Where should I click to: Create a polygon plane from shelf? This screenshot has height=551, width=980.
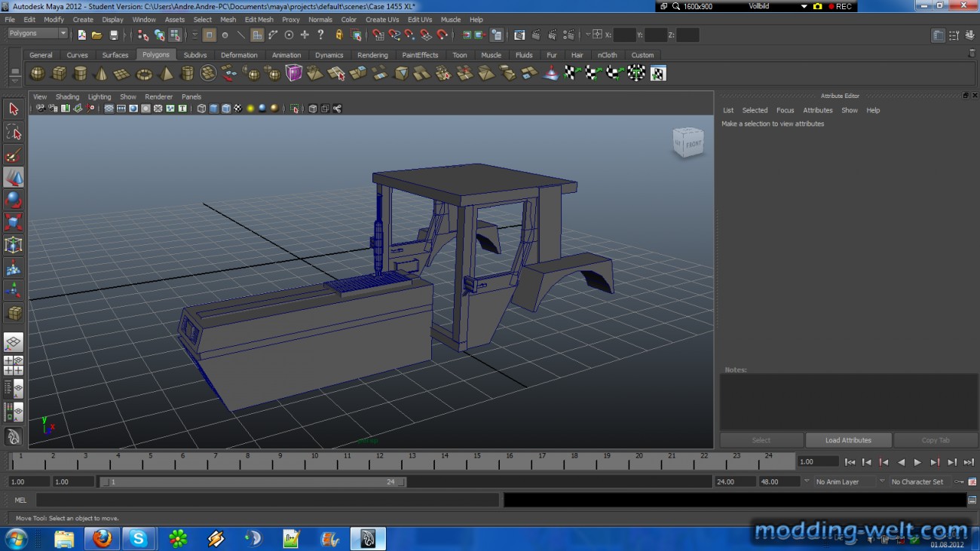click(x=121, y=73)
